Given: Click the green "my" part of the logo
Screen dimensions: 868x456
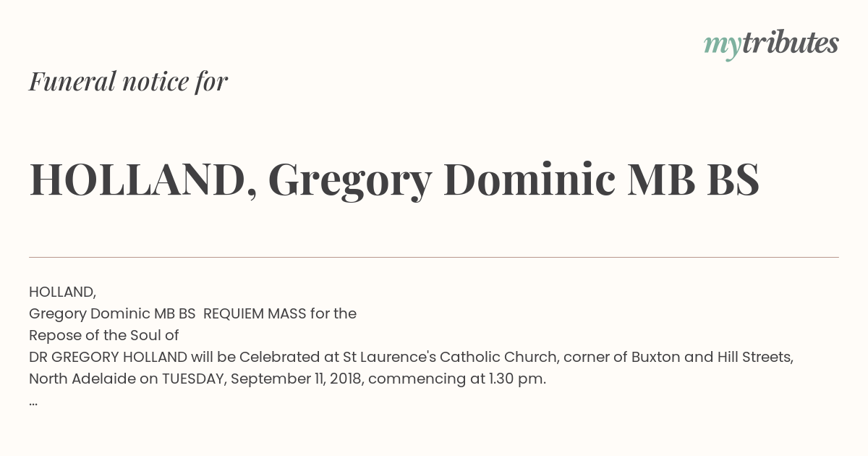Looking at the screenshot, I should tap(722, 47).
